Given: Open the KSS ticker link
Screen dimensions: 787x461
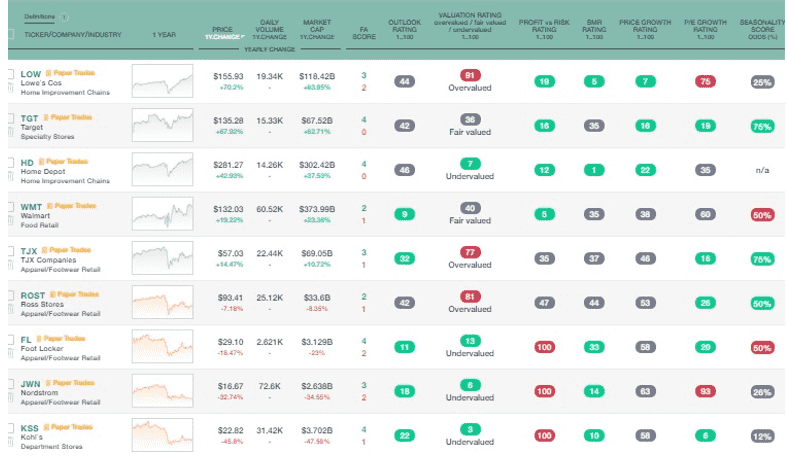Looking at the screenshot, I should (x=28, y=427).
